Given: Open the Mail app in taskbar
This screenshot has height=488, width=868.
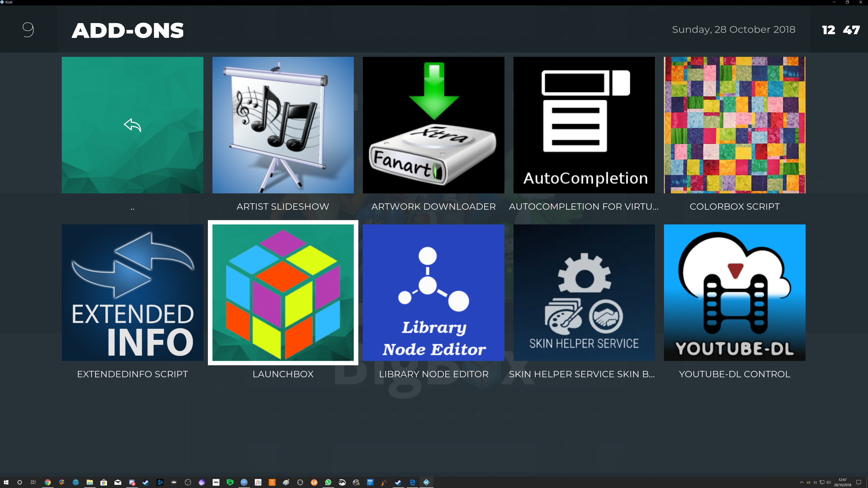Looking at the screenshot, I should (x=118, y=482).
